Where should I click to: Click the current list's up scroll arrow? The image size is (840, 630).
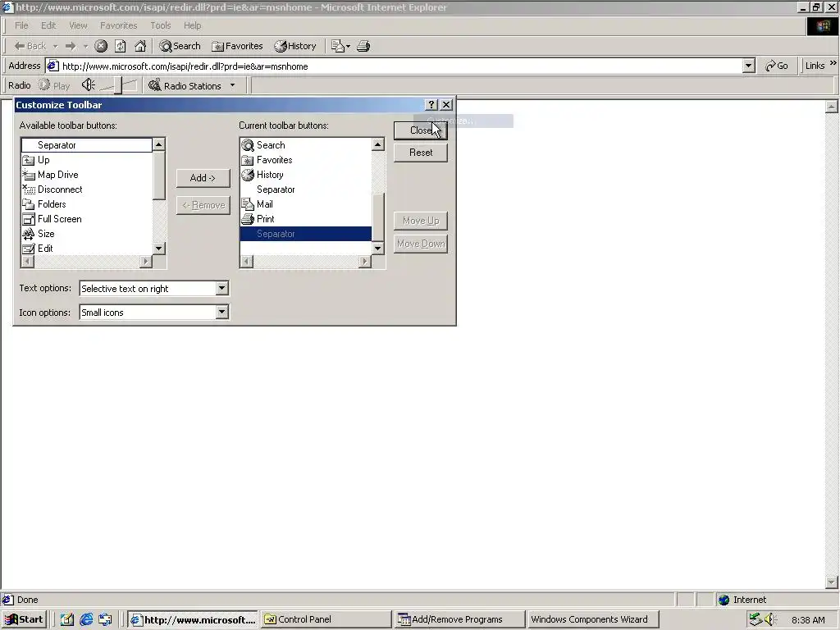(x=377, y=144)
